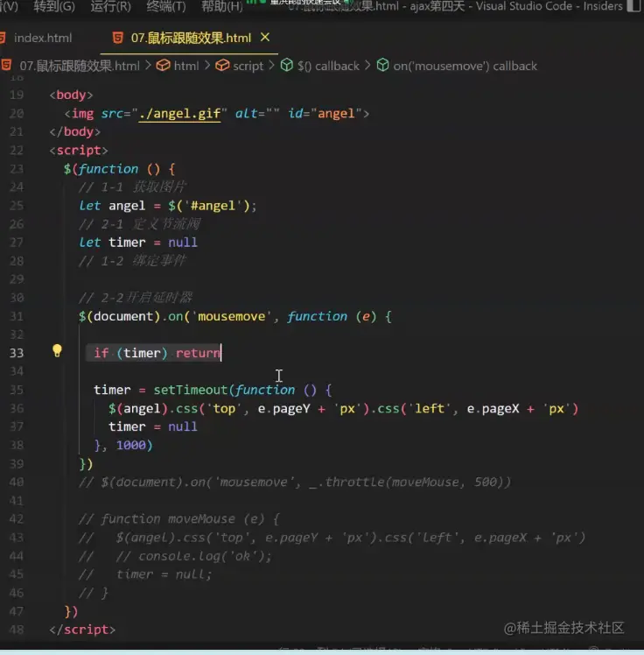Click '_.throttle' in the line 40 comment
This screenshot has width=644, height=655.
click(346, 482)
